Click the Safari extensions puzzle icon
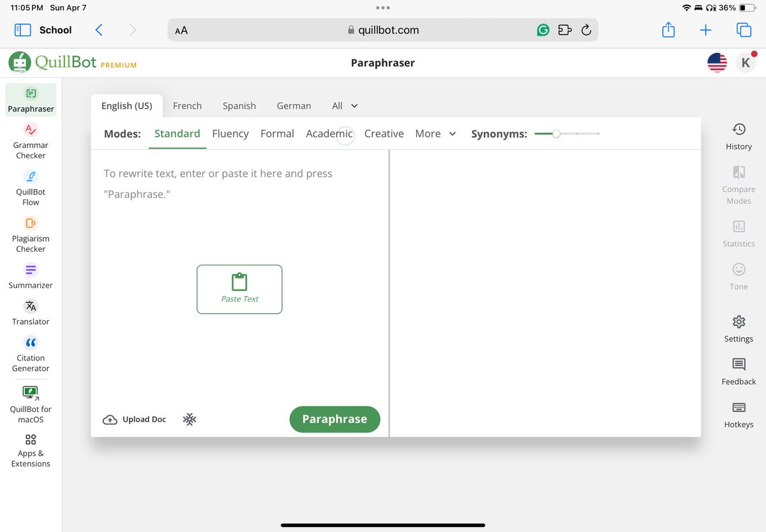 (564, 30)
